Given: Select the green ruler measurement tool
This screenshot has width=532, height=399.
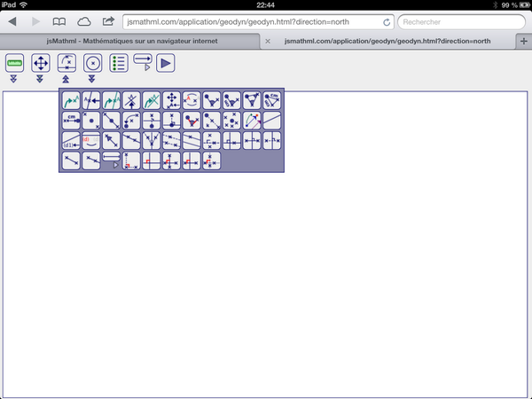Looking at the screenshot, I should pyautogui.click(x=14, y=63).
